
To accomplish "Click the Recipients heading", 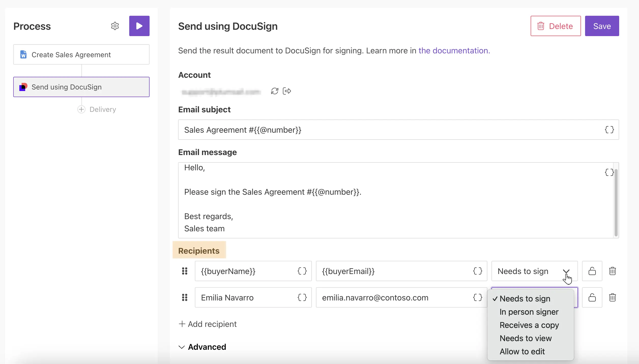I will 199,251.
